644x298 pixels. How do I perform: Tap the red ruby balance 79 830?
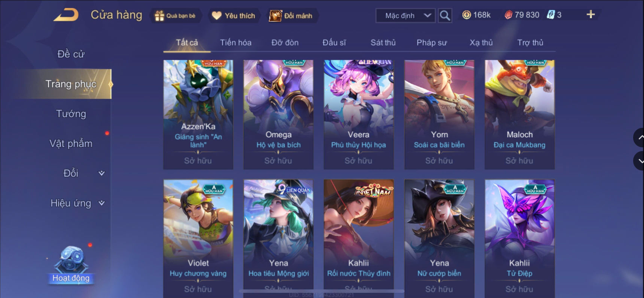pyautogui.click(x=522, y=15)
